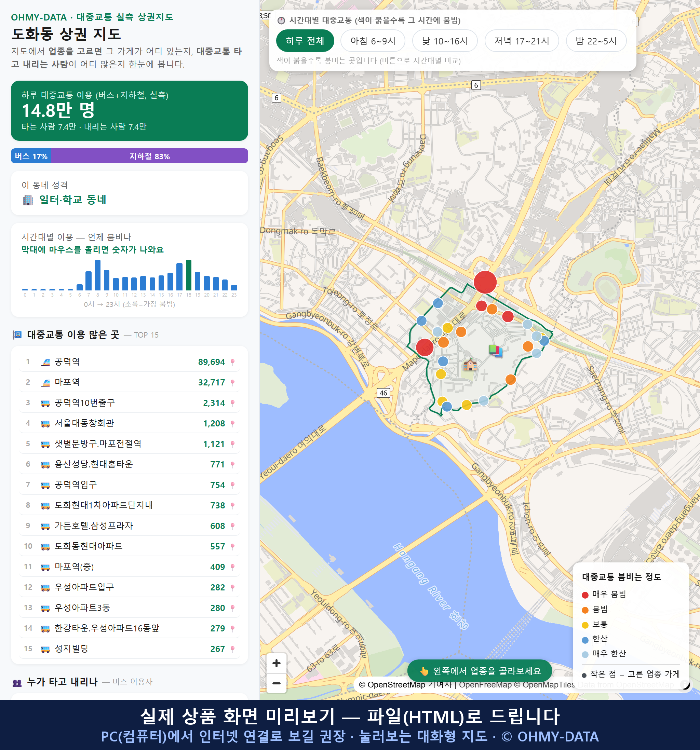The width and height of the screenshot is (700, 750).
Task: Click the orange 붐빔 legend swatch
Action: coord(585,610)
